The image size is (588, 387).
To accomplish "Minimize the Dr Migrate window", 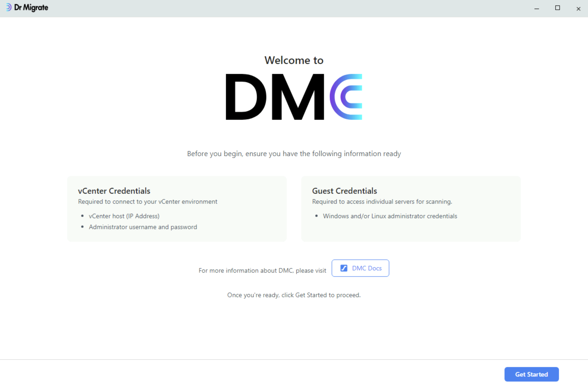I will pos(537,8).
